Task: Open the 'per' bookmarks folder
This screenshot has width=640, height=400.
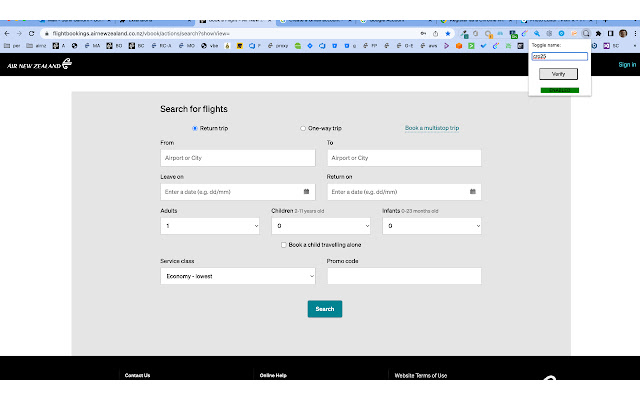Action: click(x=12, y=46)
